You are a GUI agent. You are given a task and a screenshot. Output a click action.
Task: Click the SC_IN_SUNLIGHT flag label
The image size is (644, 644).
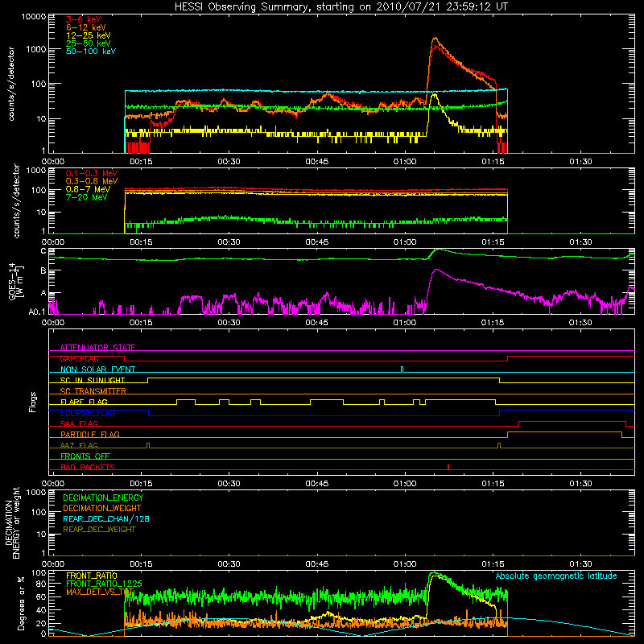tap(93, 380)
